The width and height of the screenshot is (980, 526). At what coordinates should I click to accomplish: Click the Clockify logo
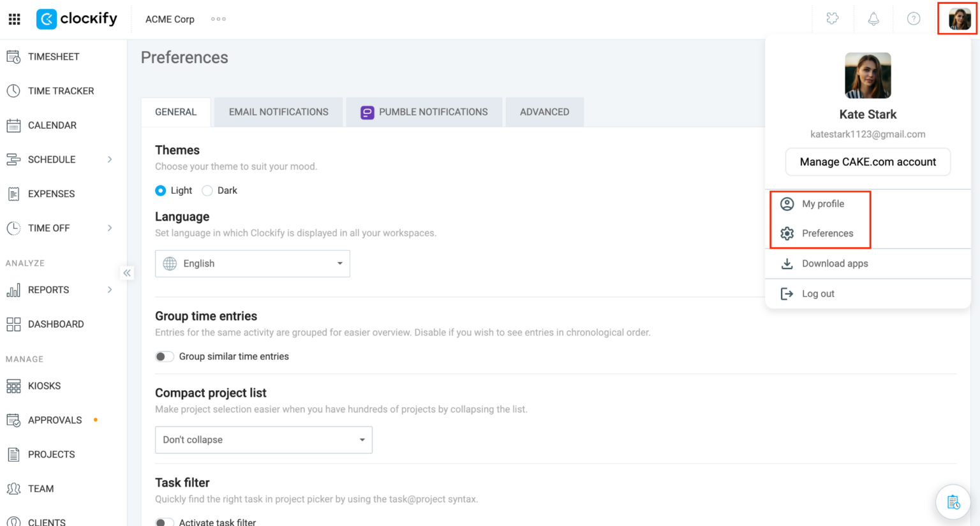pos(77,19)
